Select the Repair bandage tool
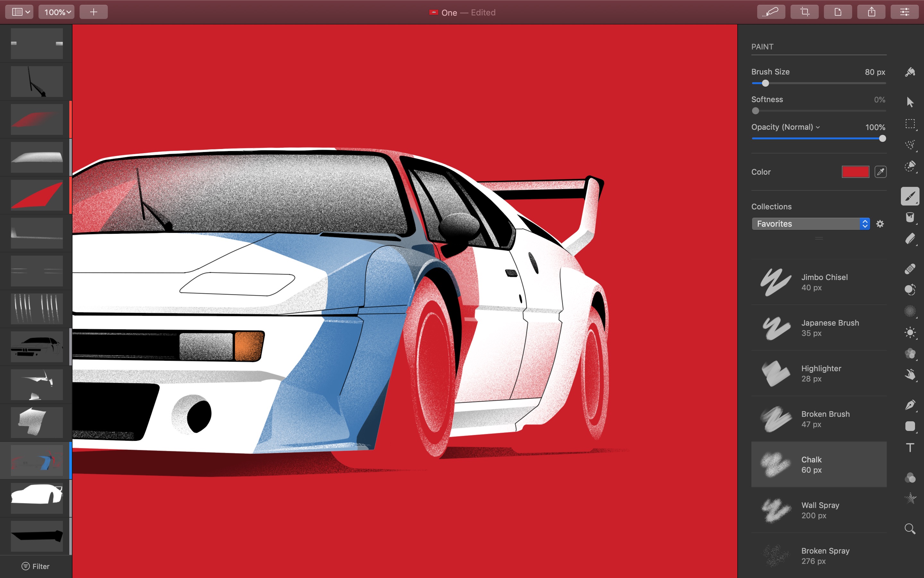The width and height of the screenshot is (924, 578). [910, 269]
